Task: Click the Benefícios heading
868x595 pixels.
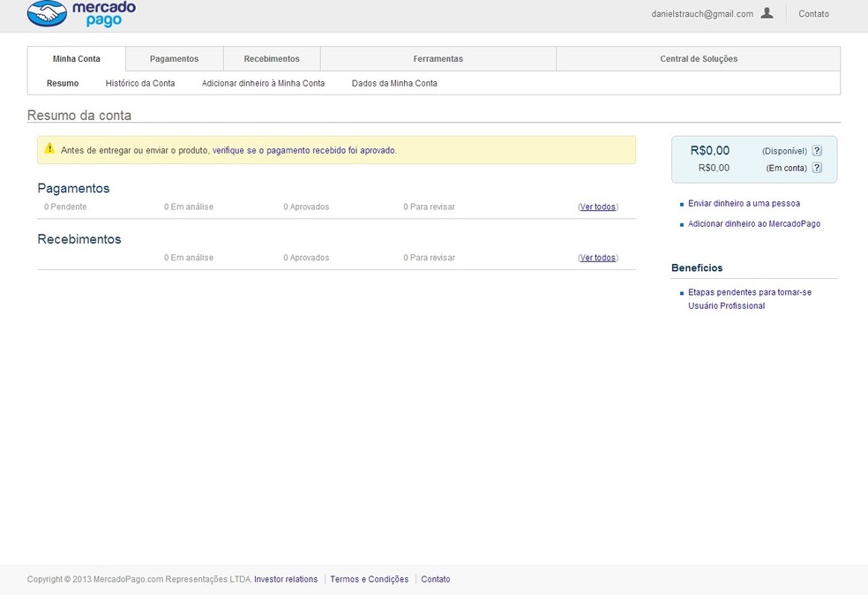Action: coord(697,267)
